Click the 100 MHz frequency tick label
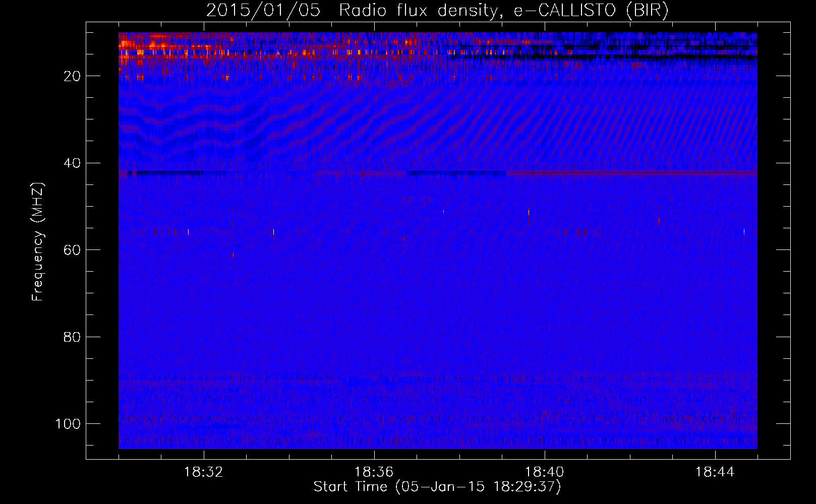Image resolution: width=816 pixels, height=504 pixels. point(68,424)
